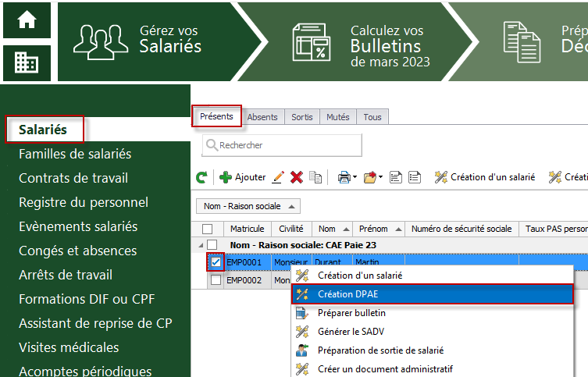Open the company building icon
The image size is (588, 377).
(x=27, y=62)
